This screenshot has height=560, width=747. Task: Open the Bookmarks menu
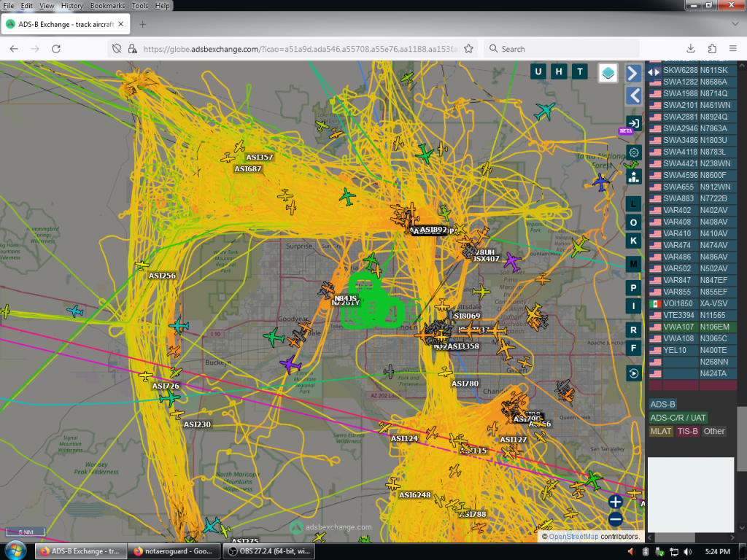click(107, 6)
